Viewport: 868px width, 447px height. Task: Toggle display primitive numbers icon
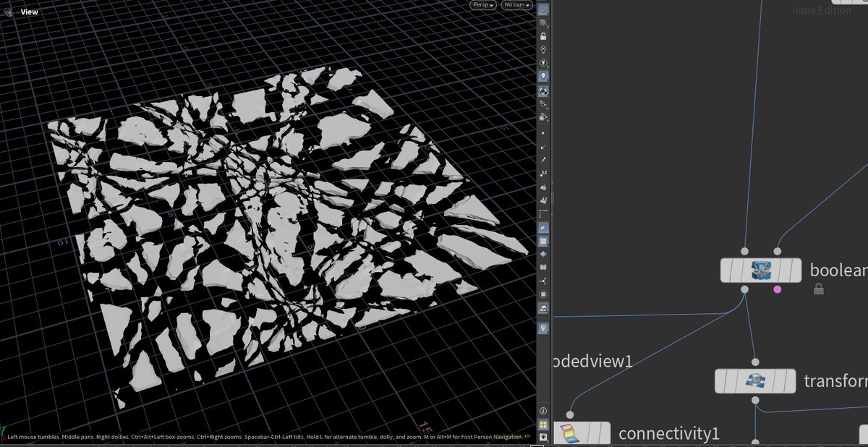543,199
